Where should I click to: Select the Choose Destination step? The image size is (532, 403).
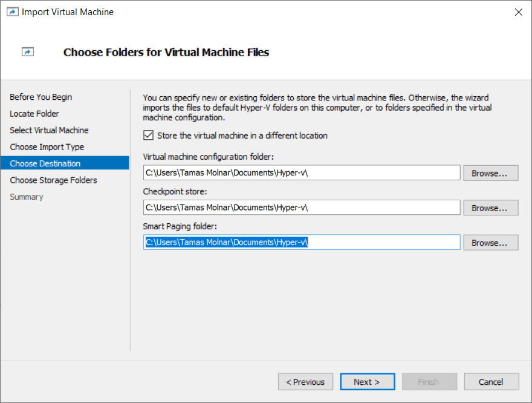pyautogui.click(x=45, y=163)
